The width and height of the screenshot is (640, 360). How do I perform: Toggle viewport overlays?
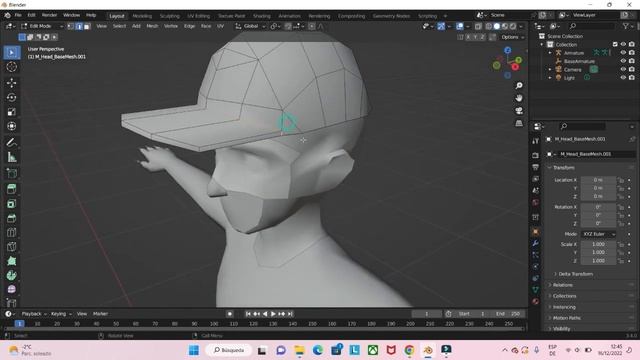[x=460, y=26]
